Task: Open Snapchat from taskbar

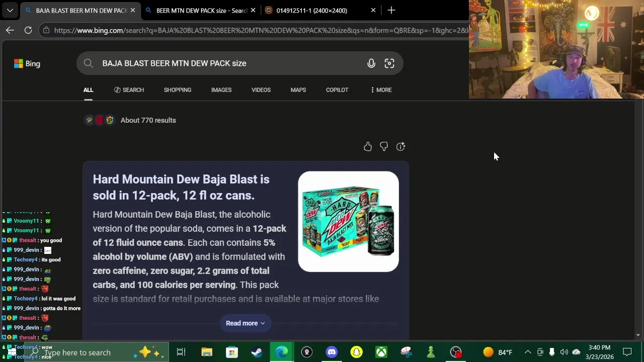Action: point(356,352)
